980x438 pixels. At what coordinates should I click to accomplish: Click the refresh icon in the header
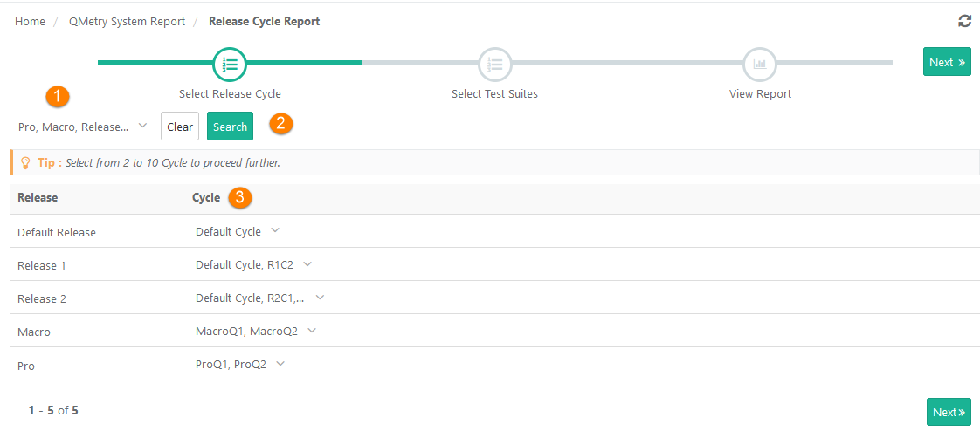pyautogui.click(x=964, y=21)
